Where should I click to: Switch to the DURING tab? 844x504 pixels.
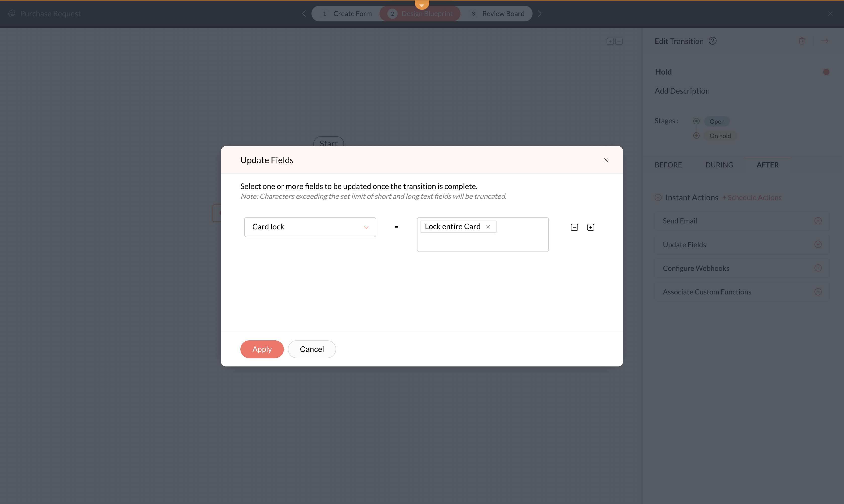pyautogui.click(x=719, y=165)
